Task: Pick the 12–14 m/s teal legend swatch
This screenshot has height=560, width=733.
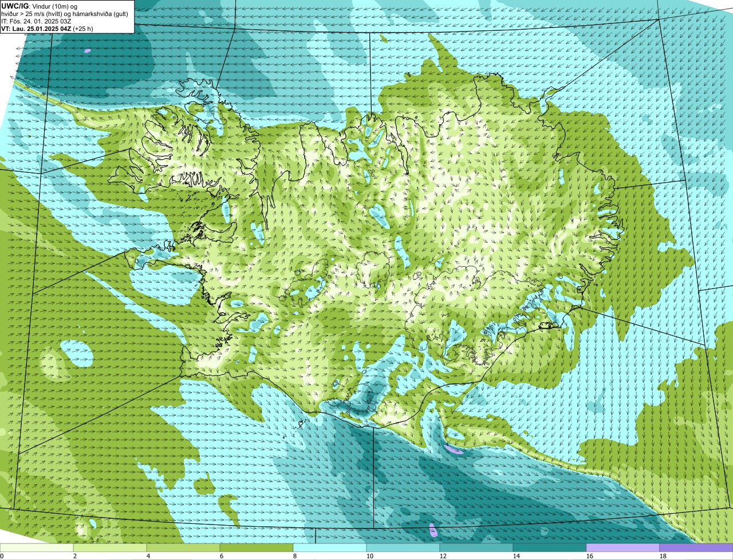Action: pyautogui.click(x=476, y=547)
